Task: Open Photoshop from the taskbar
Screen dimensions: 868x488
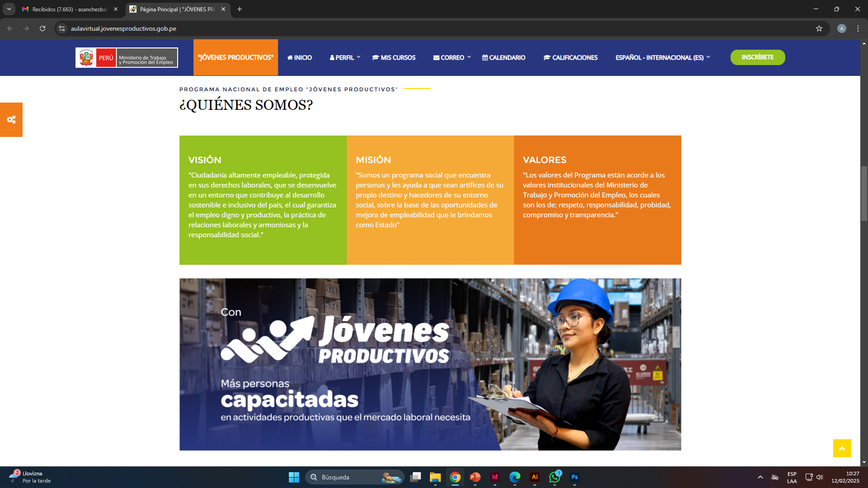Action: pos(575,477)
